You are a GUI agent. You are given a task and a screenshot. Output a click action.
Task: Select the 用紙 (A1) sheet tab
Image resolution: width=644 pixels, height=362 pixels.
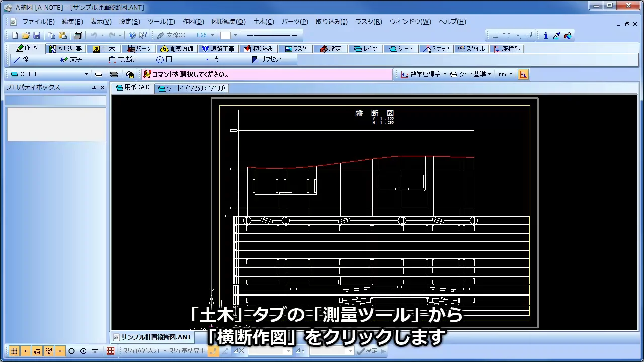[x=133, y=87]
